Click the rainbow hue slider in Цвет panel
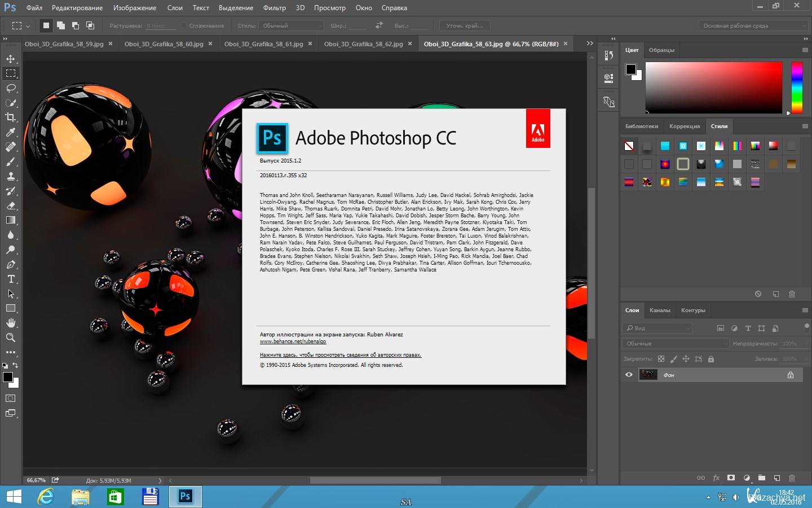 click(796, 87)
